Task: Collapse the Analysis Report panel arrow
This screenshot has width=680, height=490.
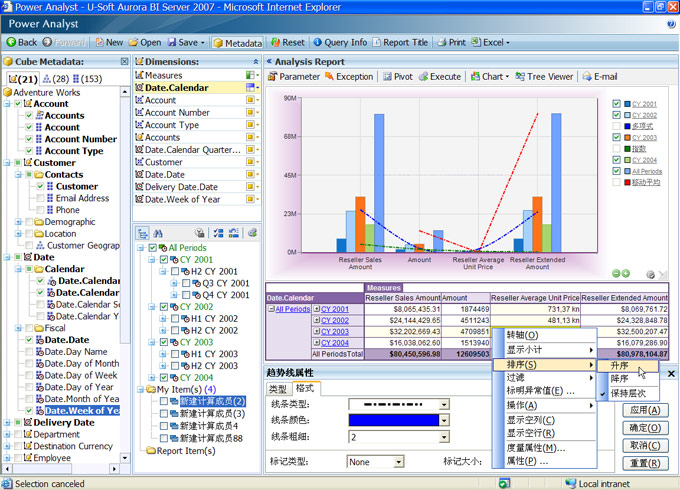Action: pos(269,62)
